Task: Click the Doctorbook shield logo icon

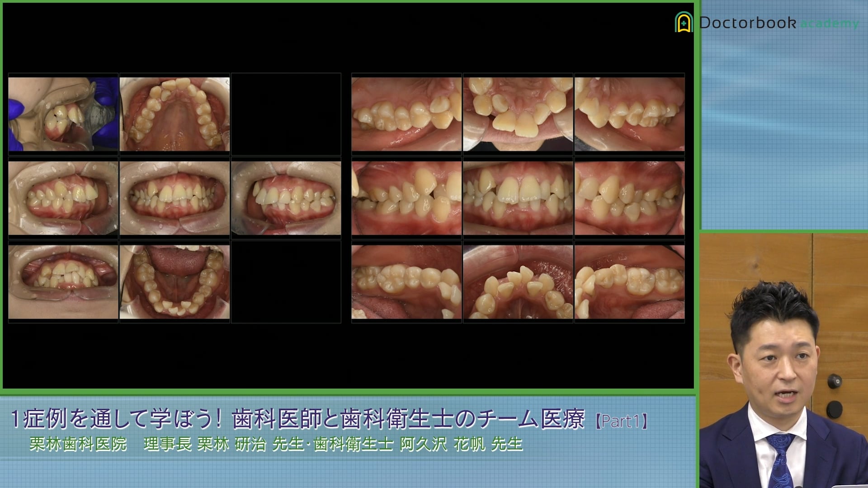Action: click(x=684, y=22)
